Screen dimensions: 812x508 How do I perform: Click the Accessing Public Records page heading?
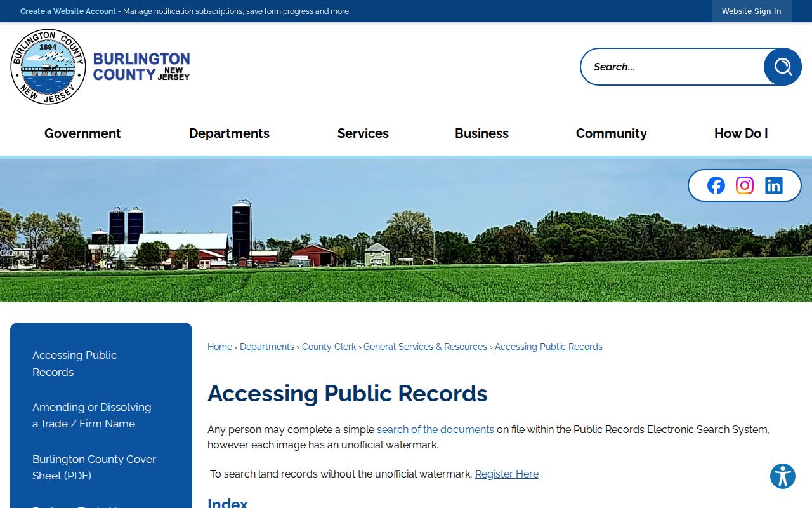pos(348,394)
